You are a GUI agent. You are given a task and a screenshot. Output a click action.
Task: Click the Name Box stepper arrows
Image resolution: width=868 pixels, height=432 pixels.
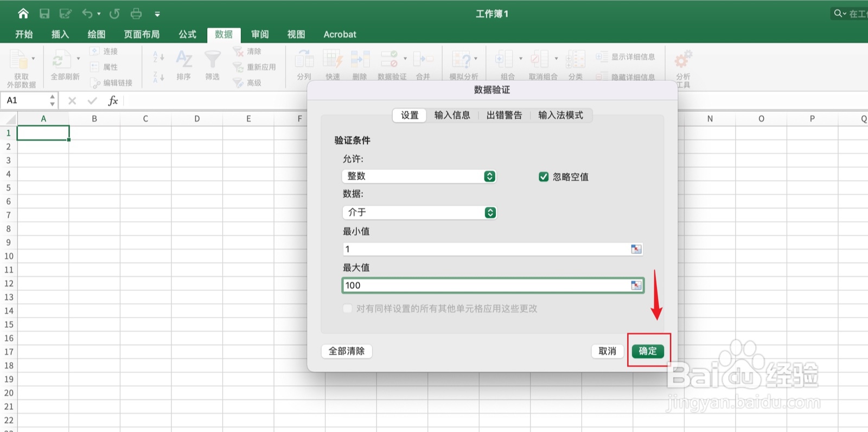[52, 100]
